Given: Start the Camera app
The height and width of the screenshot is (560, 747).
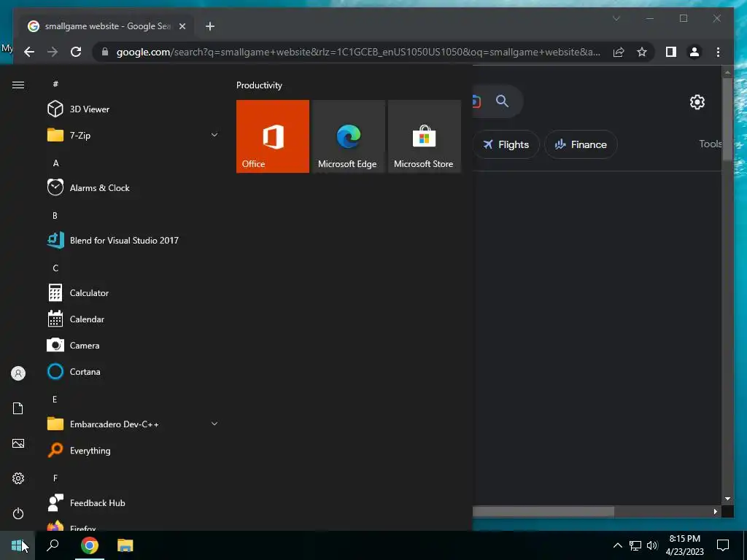Looking at the screenshot, I should click(133, 345).
